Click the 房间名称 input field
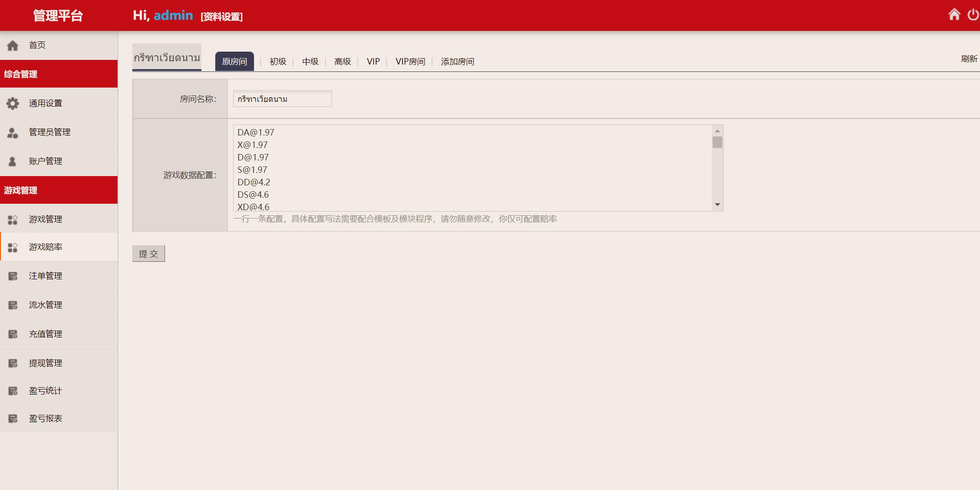980x490 pixels. 282,99
